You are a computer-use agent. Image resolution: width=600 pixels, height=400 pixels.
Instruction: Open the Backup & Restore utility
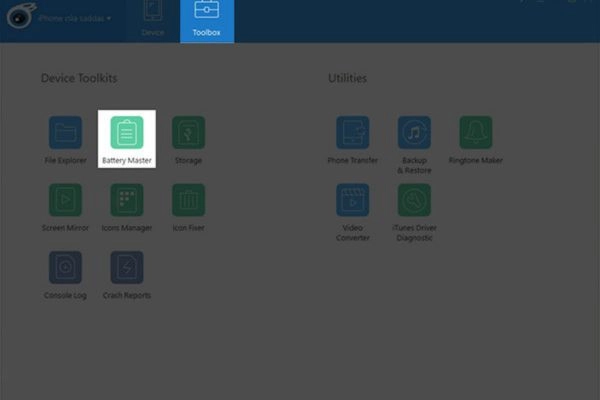(x=413, y=132)
